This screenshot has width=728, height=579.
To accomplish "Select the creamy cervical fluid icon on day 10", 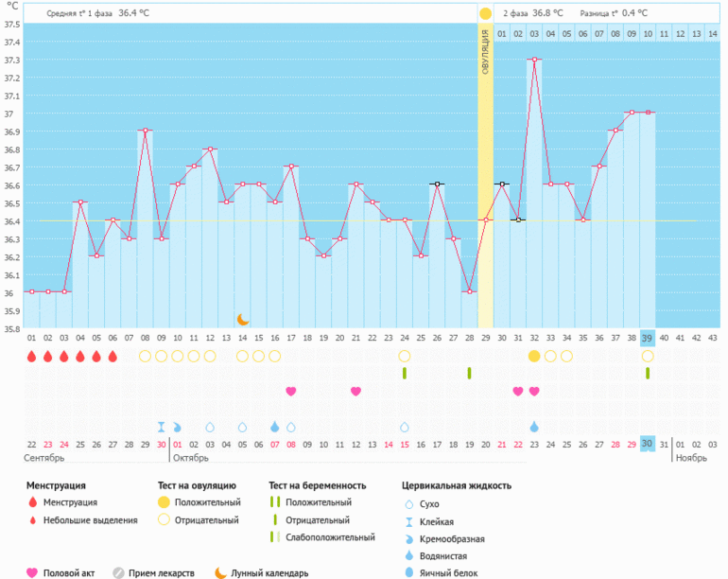I will pyautogui.click(x=177, y=427).
